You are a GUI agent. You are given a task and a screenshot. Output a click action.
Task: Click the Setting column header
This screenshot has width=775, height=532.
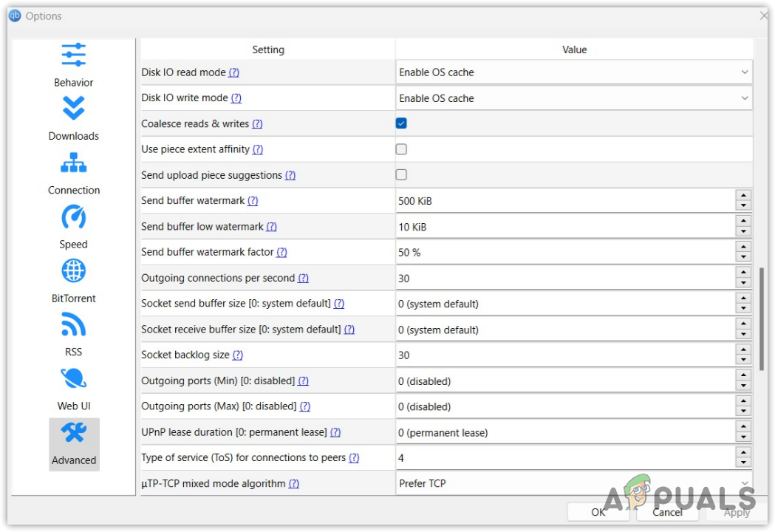pyautogui.click(x=267, y=50)
